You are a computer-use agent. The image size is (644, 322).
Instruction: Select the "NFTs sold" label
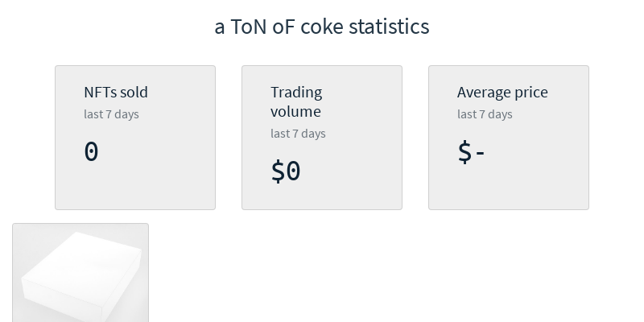[x=116, y=93]
